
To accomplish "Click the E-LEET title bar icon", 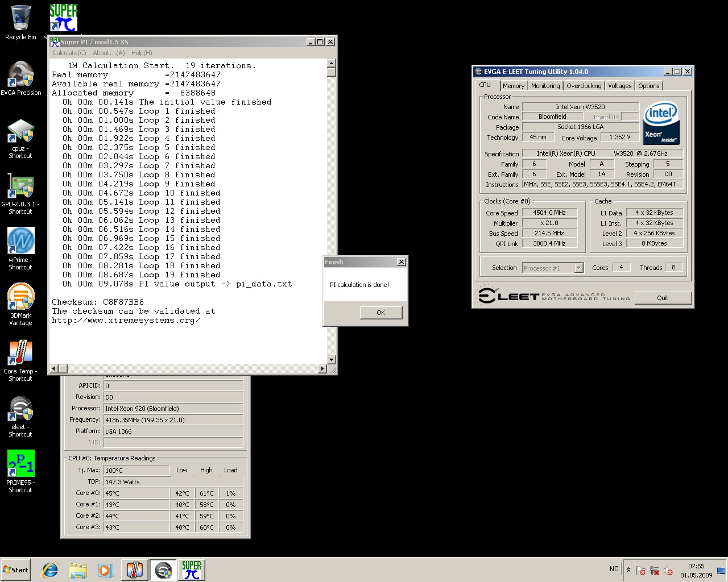I will coord(478,72).
